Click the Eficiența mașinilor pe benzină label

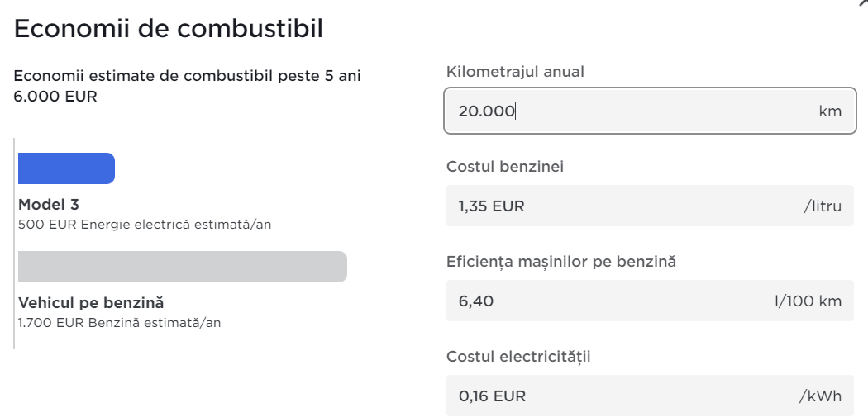coord(561,262)
